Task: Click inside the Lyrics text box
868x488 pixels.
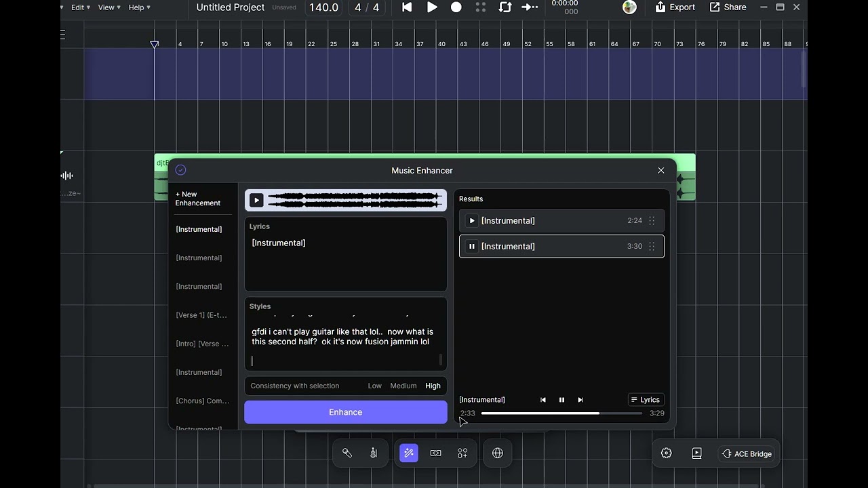Action: 346,254
